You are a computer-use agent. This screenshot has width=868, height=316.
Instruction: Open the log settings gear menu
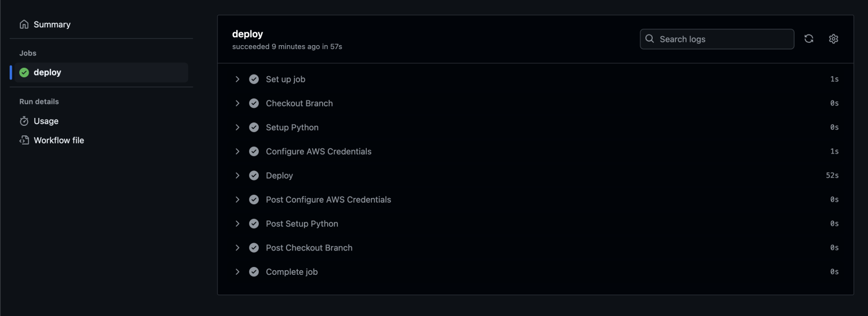click(834, 39)
